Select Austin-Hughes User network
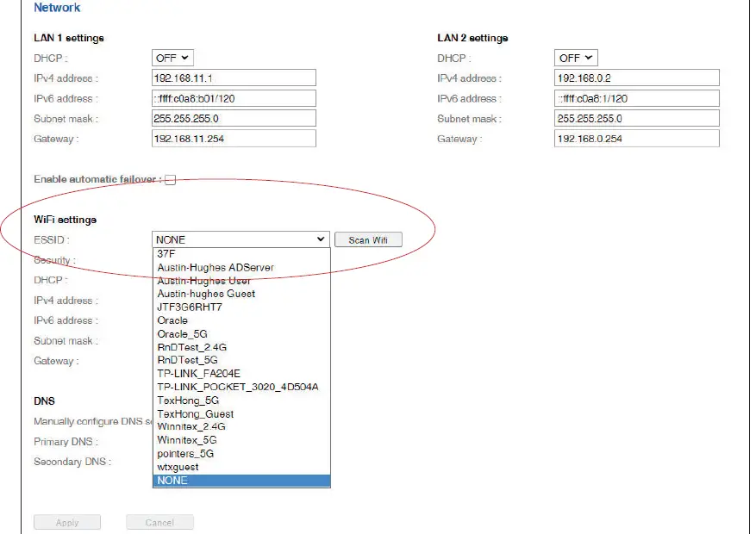Screen dimensions: 756x534 tap(241, 281)
